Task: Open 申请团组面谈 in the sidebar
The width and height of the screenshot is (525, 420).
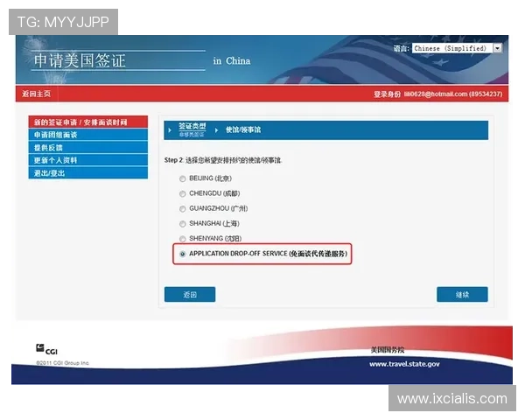Action: 88,135
